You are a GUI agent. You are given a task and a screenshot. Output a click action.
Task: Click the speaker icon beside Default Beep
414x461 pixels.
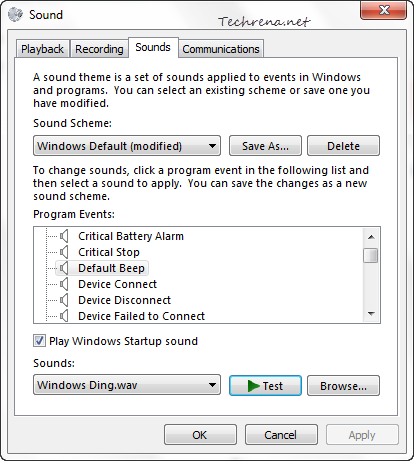[x=64, y=268]
